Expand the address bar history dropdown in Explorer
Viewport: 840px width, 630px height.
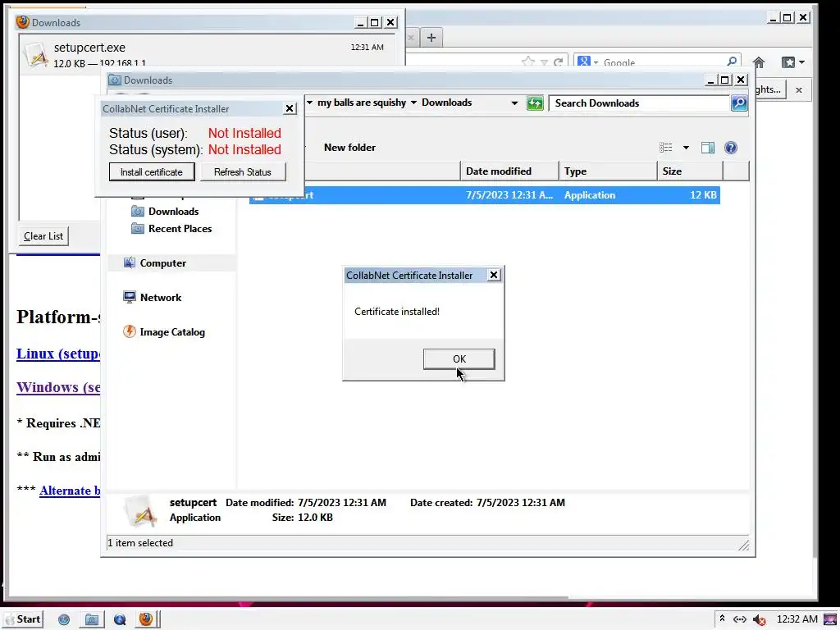(514, 103)
